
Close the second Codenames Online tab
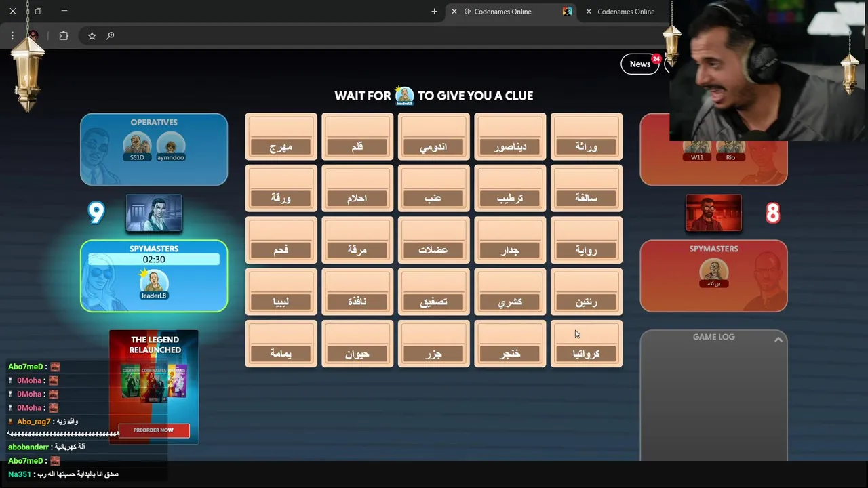[x=589, y=12]
